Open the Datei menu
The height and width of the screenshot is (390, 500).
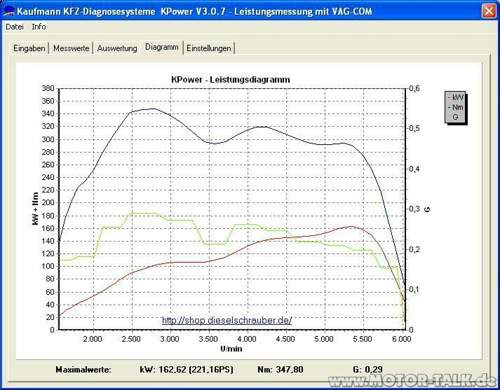click(14, 27)
